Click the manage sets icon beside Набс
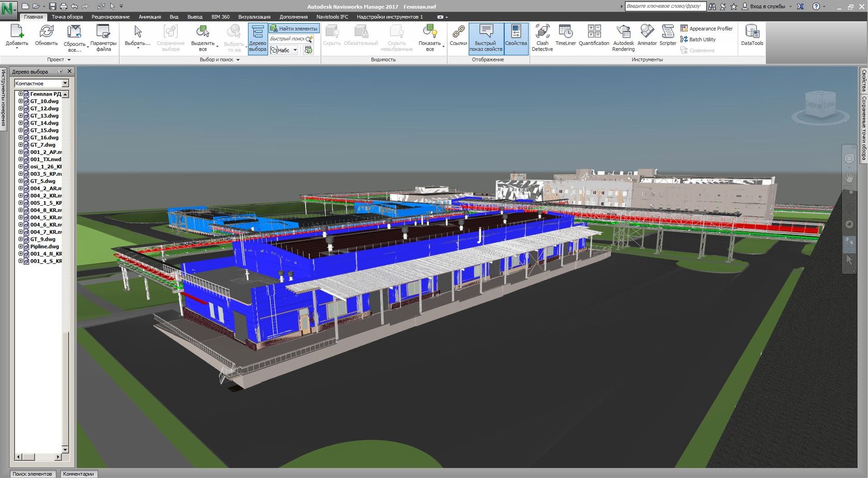 pos(308,50)
